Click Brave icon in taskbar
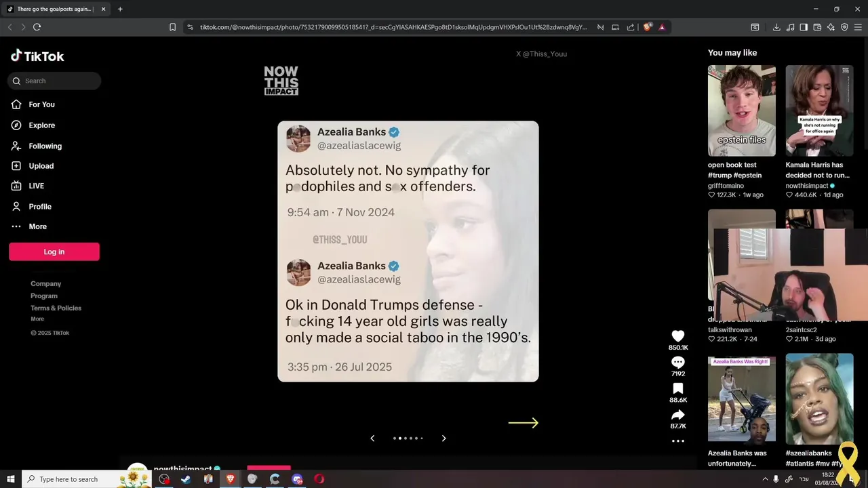This screenshot has height=488, width=868. (231, 479)
